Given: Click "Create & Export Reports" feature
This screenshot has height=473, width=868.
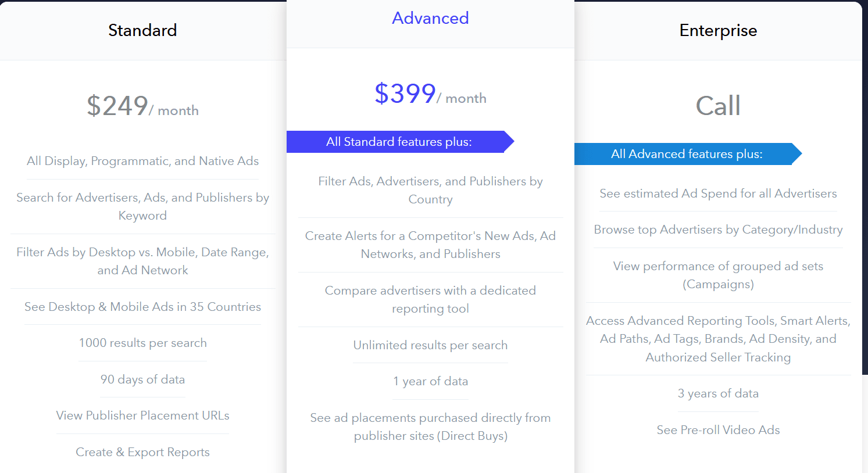Looking at the screenshot, I should (x=142, y=452).
